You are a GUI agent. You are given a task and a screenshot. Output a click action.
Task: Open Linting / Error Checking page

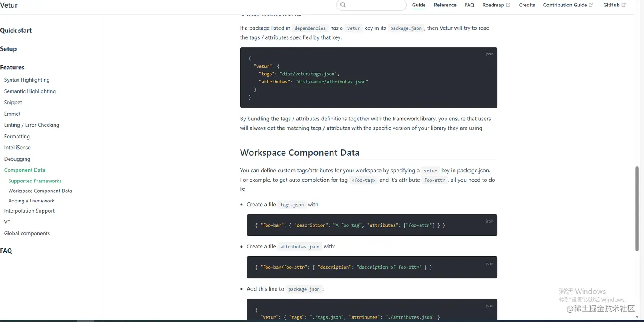pos(32,125)
